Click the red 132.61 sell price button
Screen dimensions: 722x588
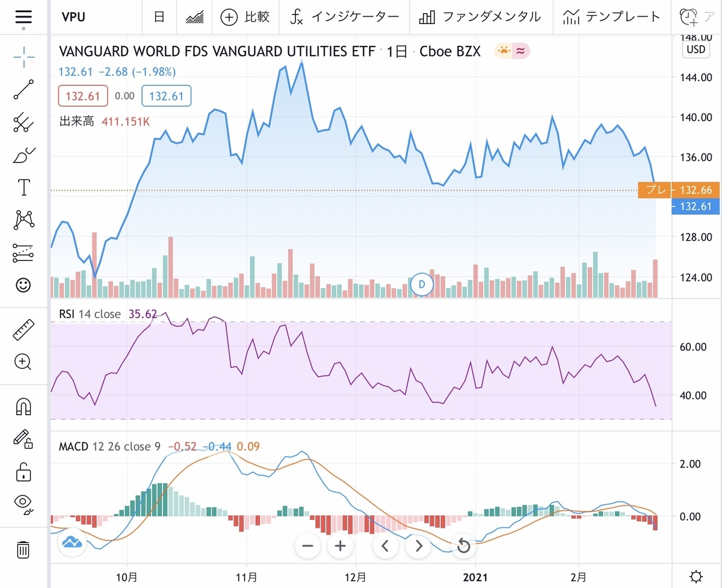click(x=83, y=96)
